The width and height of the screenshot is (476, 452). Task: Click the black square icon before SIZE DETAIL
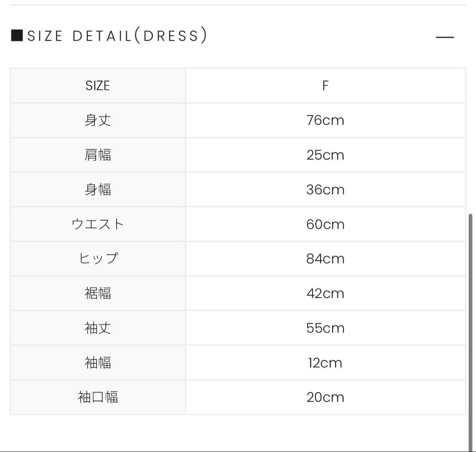17,35
